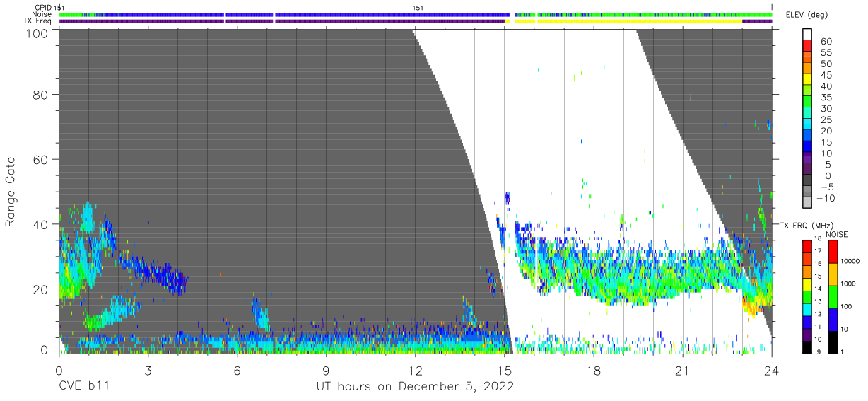Click the 60 label on Range Gate axis
This screenshot has width=868, height=401.
click(41, 159)
